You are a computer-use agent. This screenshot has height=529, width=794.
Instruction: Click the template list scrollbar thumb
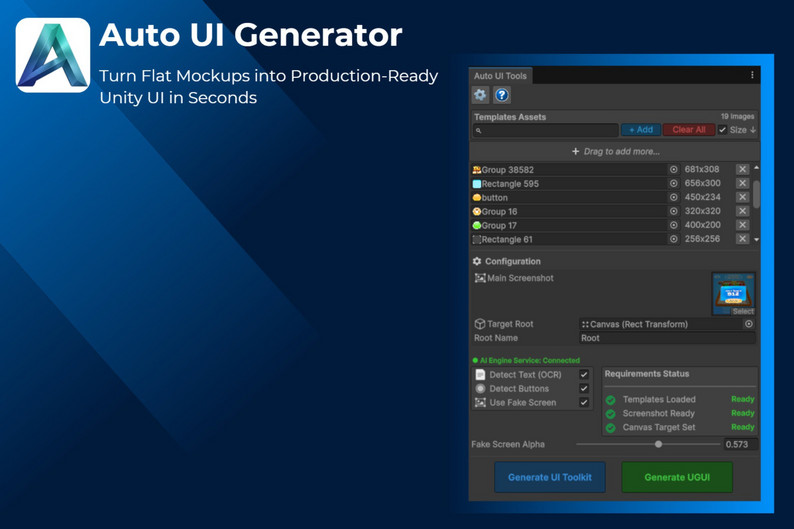[x=757, y=194]
